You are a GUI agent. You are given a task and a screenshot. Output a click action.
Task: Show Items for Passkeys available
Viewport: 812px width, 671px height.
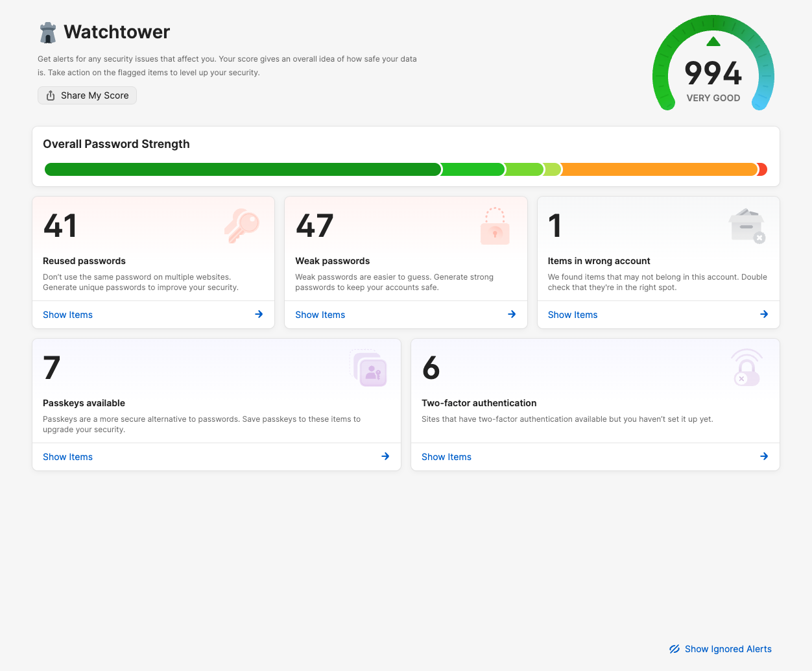click(68, 457)
